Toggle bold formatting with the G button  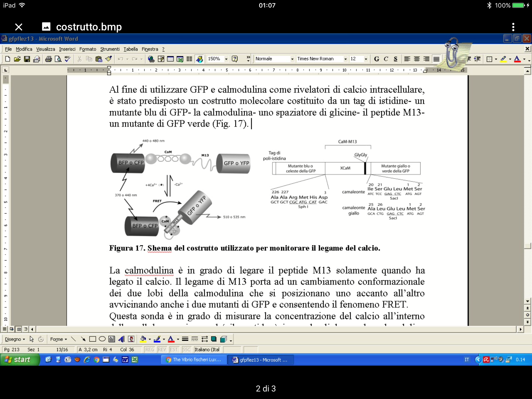(x=376, y=59)
